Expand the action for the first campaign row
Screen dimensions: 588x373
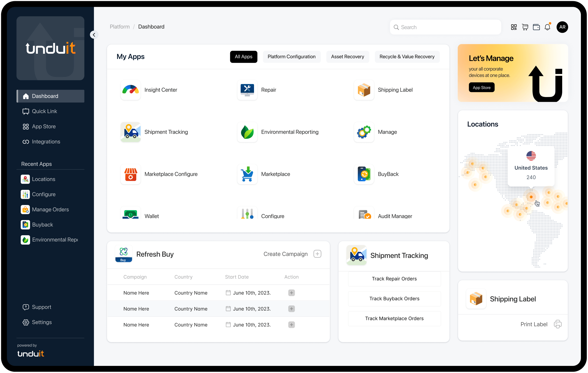tap(291, 293)
